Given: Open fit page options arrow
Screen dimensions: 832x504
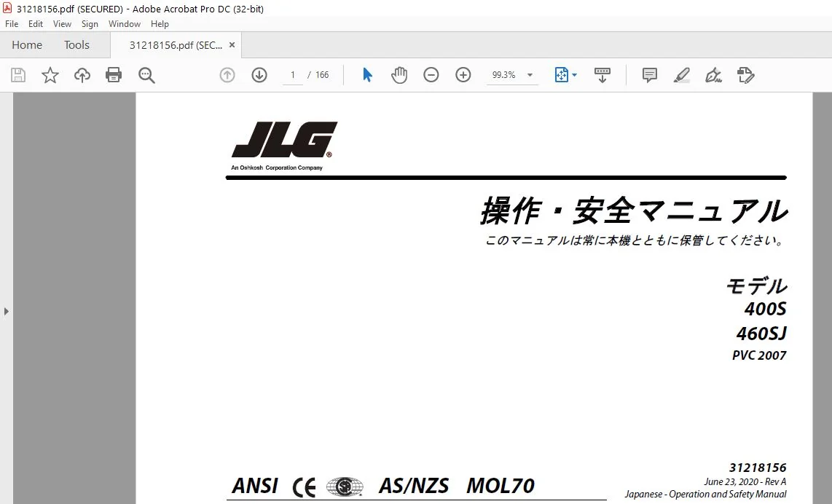Looking at the screenshot, I should 575,75.
